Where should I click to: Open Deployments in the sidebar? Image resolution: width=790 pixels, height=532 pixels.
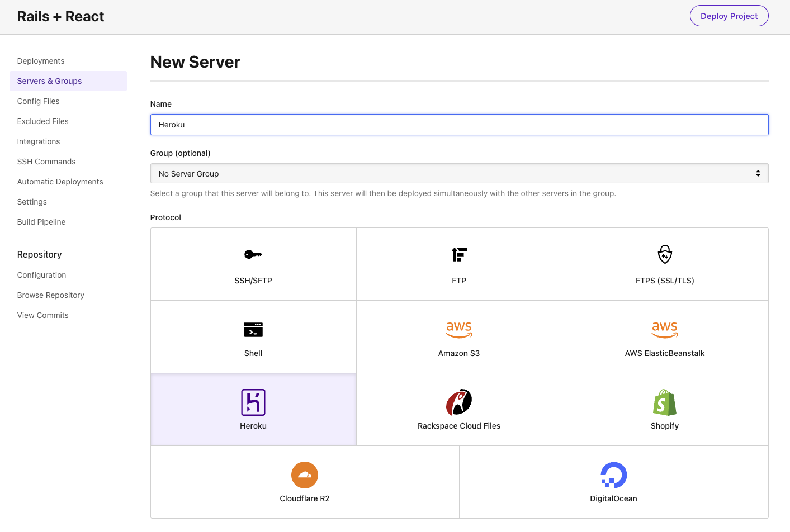tap(41, 61)
